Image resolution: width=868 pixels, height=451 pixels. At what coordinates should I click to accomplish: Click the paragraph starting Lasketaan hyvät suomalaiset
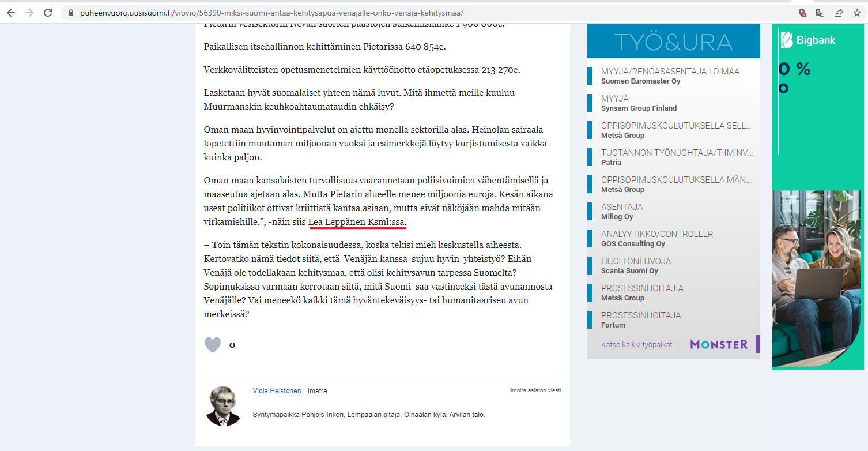pos(359,100)
